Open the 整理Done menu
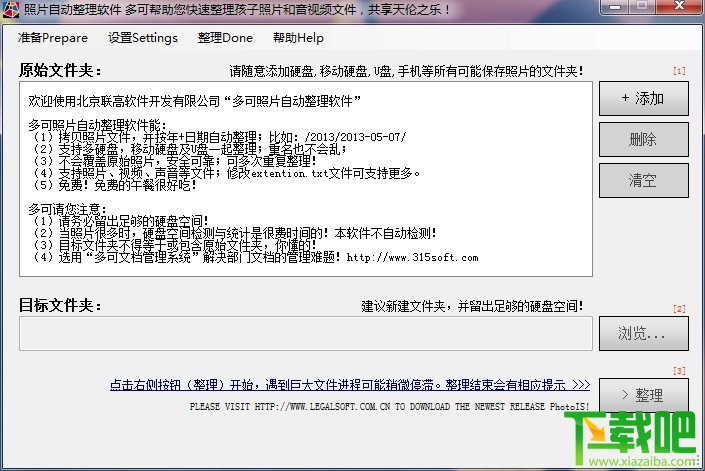This screenshot has width=705, height=471. point(225,38)
